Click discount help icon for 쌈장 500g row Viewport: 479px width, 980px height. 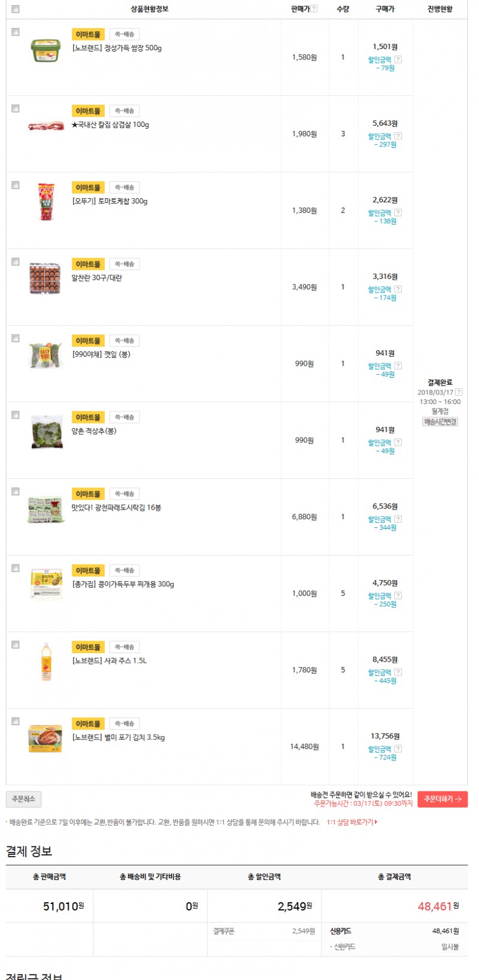tap(398, 59)
